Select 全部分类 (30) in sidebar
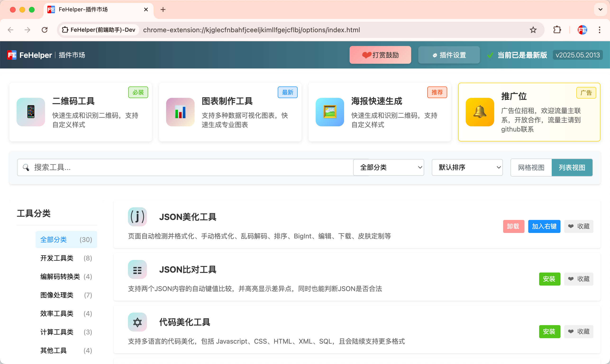 pyautogui.click(x=66, y=240)
